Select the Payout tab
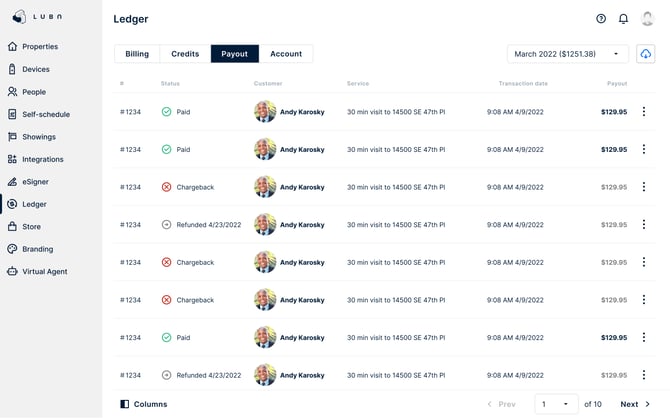The width and height of the screenshot is (670, 418). (235, 54)
